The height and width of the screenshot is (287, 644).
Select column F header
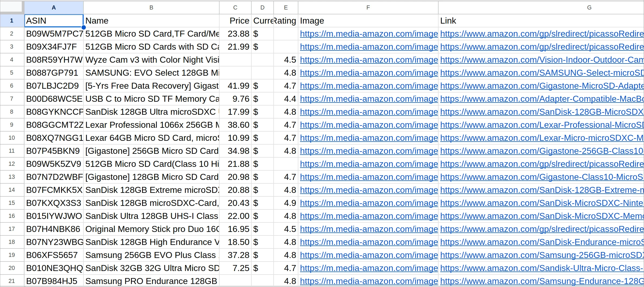pos(368,8)
